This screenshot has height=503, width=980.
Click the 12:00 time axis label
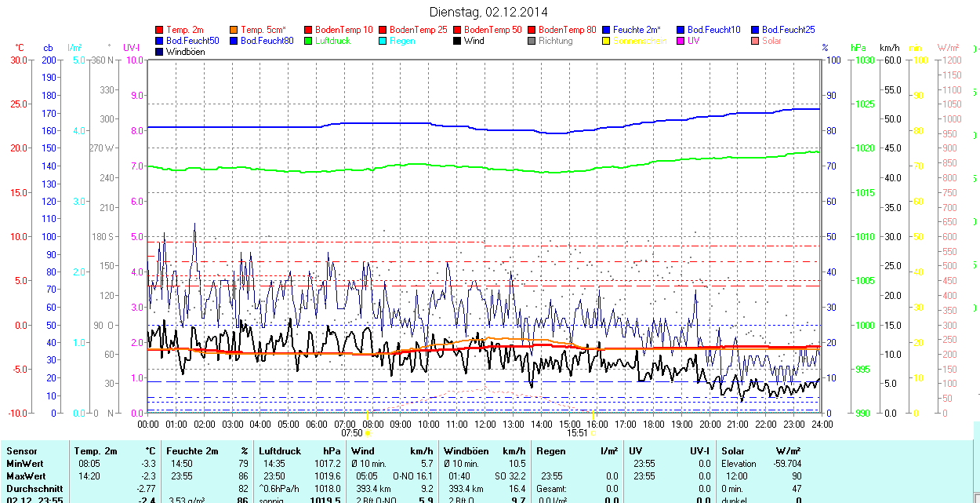[485, 424]
